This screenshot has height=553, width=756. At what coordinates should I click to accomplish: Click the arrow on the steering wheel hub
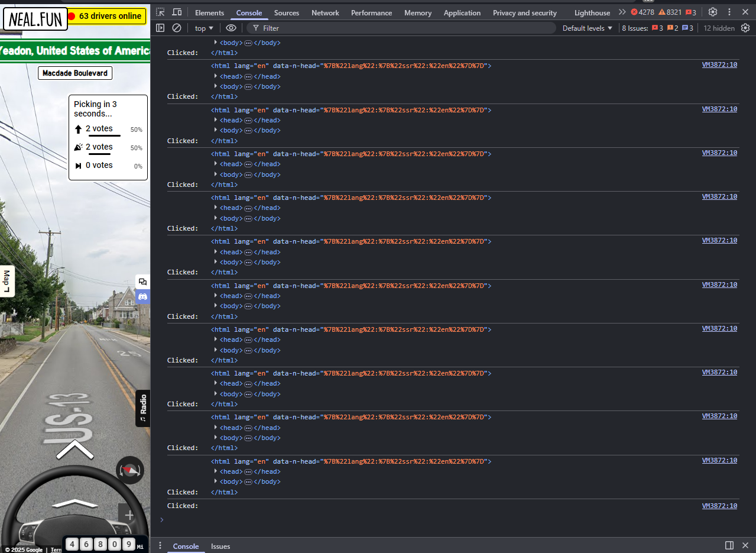74,503
